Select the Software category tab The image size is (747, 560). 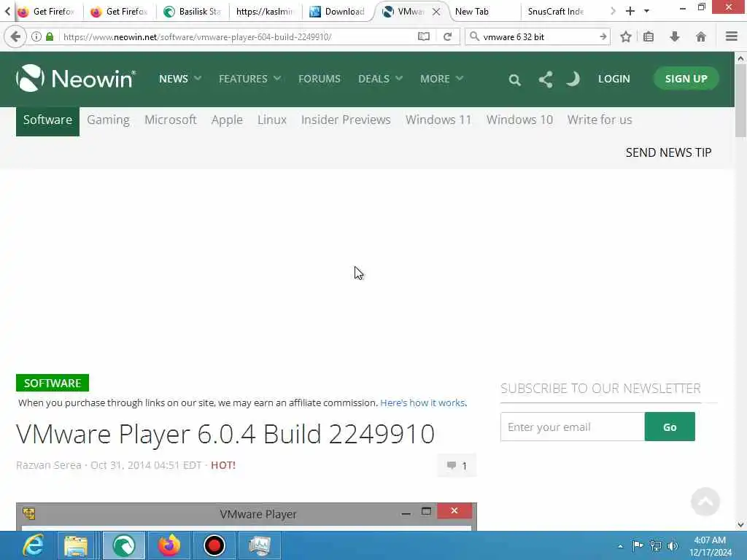47,120
